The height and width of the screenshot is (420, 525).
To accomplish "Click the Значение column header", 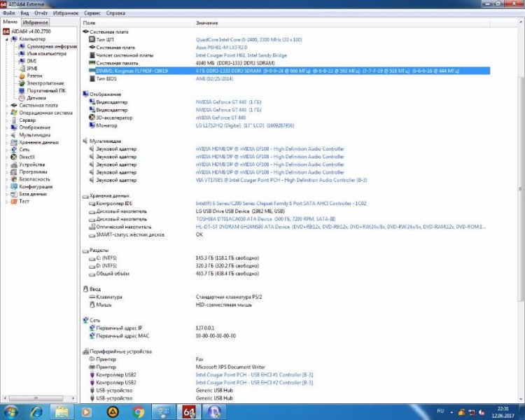I will pyautogui.click(x=206, y=23).
